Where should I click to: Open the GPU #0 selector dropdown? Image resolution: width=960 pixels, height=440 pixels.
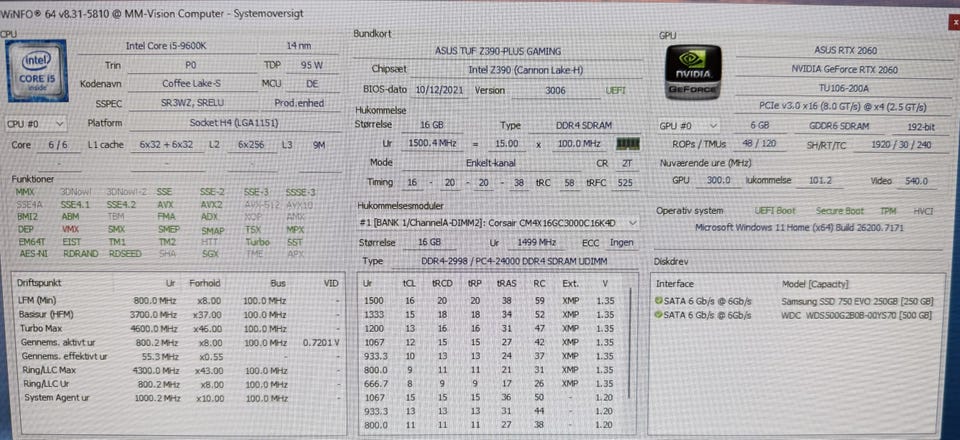689,126
